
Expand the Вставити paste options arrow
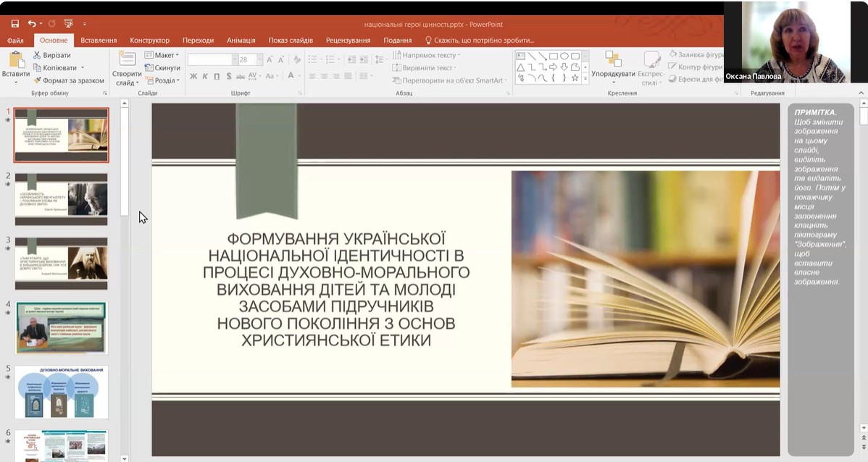(x=15, y=82)
